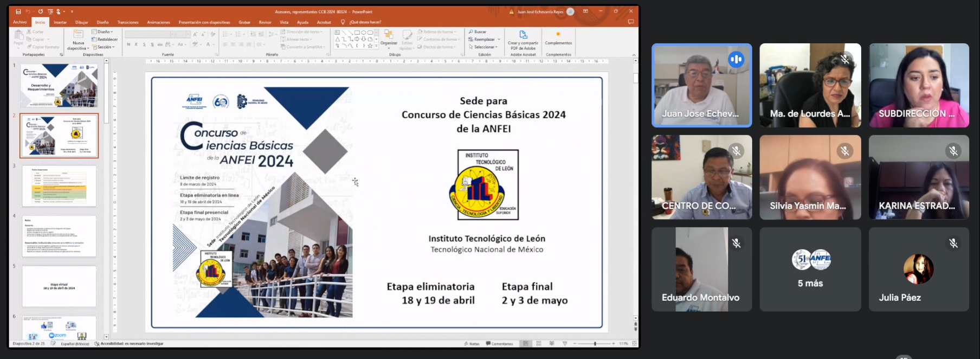
Task: Switch to the Revisar tab
Action: [x=265, y=22]
